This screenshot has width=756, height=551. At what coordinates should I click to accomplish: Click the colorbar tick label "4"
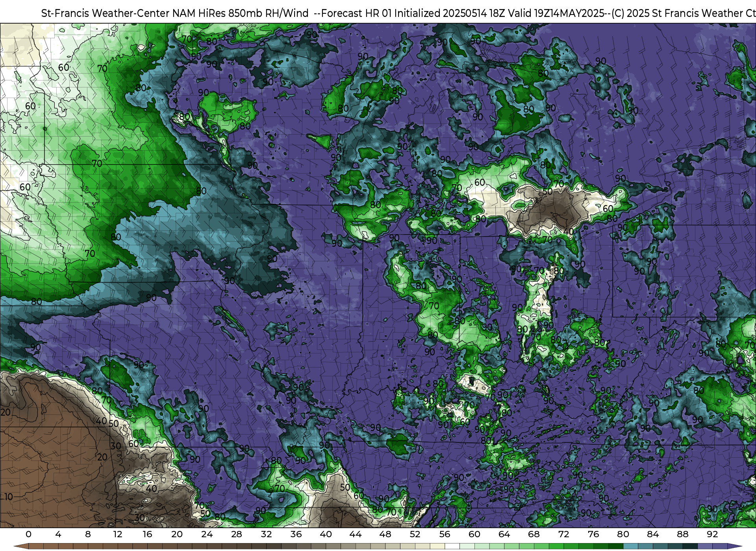(58, 534)
